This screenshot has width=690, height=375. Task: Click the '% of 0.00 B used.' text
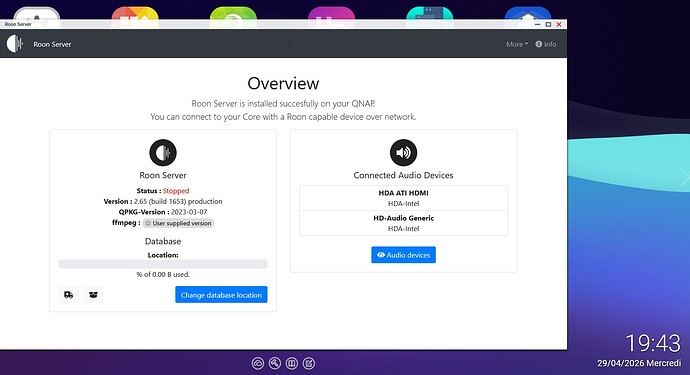point(163,274)
